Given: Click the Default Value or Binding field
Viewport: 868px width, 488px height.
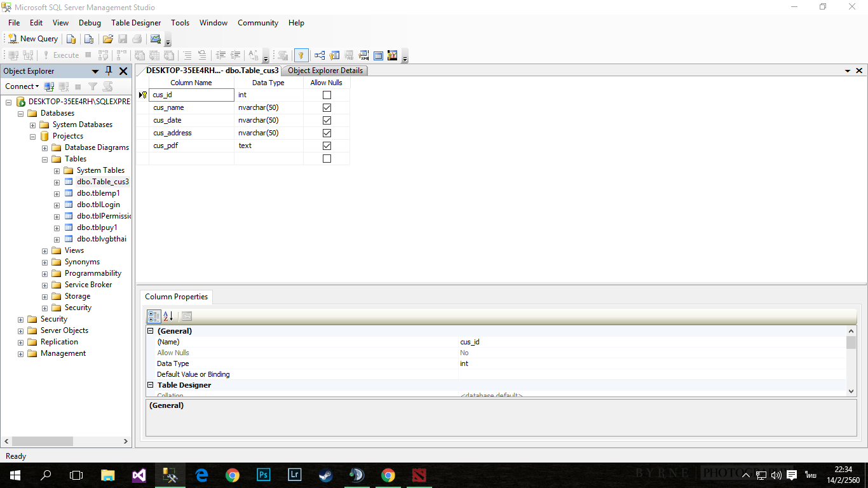Looking at the screenshot, I should (x=653, y=374).
